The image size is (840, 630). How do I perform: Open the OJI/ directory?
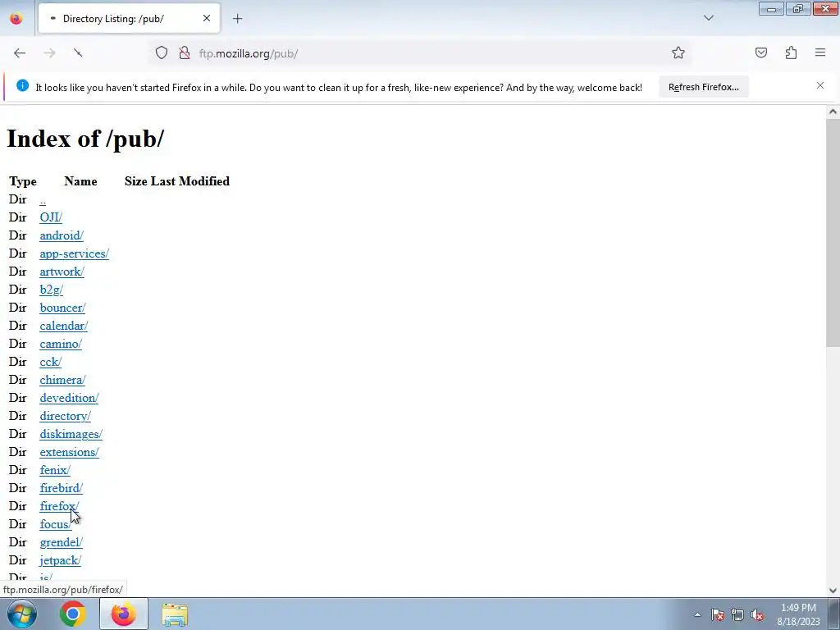click(51, 217)
